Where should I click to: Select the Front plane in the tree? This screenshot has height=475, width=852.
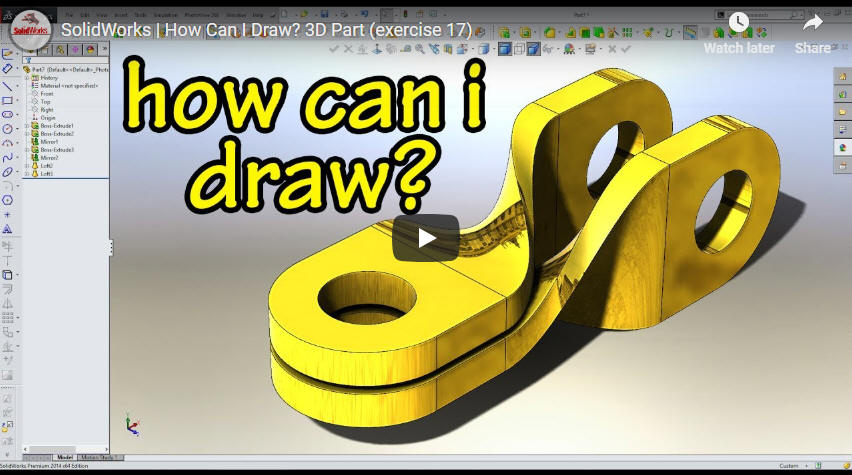pyautogui.click(x=42, y=94)
